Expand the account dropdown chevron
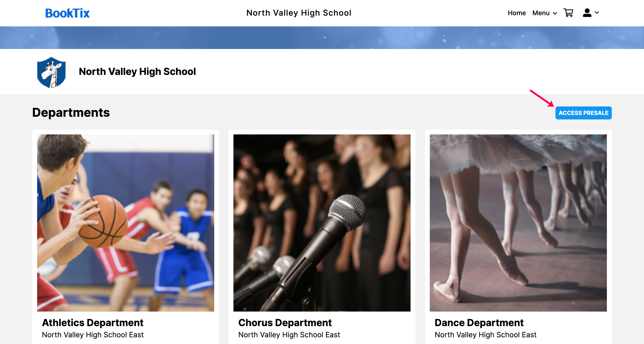This screenshot has width=644, height=344. click(x=597, y=13)
